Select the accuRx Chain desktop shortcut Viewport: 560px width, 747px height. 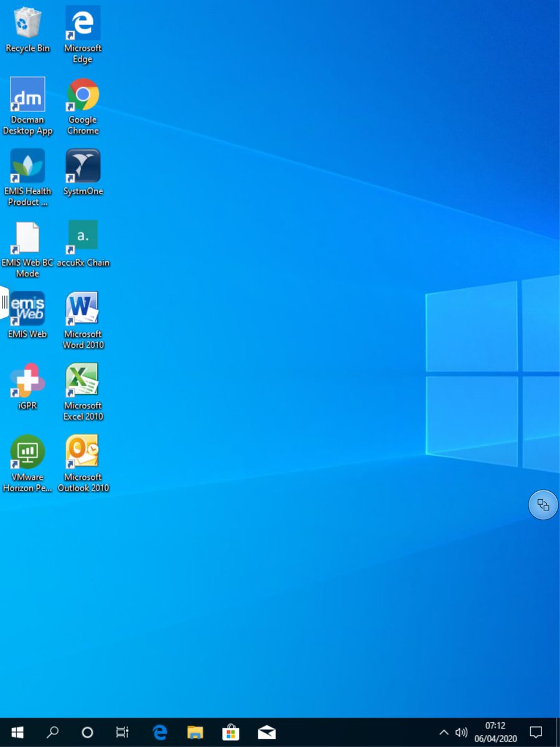[83, 244]
